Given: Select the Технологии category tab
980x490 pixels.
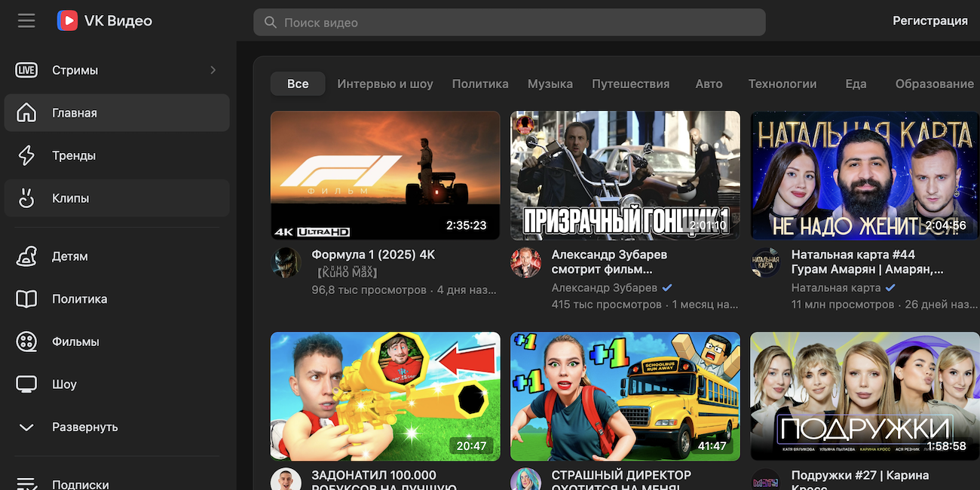Looking at the screenshot, I should tap(782, 84).
